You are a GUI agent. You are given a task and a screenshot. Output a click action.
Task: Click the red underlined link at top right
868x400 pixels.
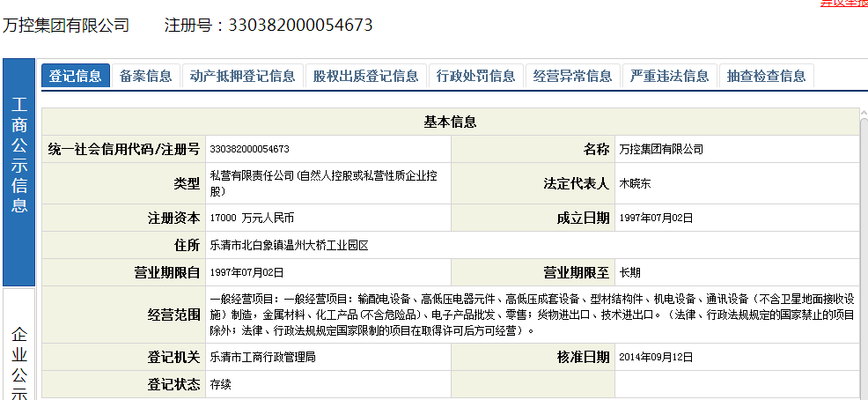[x=843, y=3]
